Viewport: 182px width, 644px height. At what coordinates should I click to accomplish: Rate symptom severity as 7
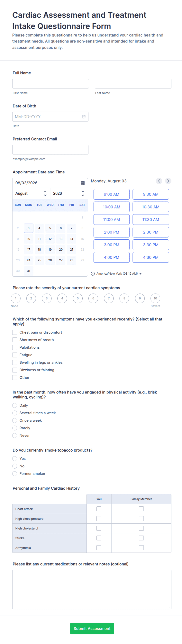(x=109, y=299)
